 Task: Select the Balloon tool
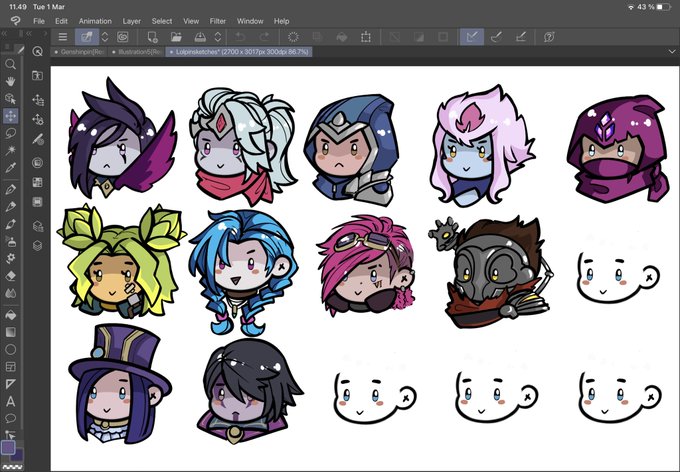pyautogui.click(x=10, y=419)
